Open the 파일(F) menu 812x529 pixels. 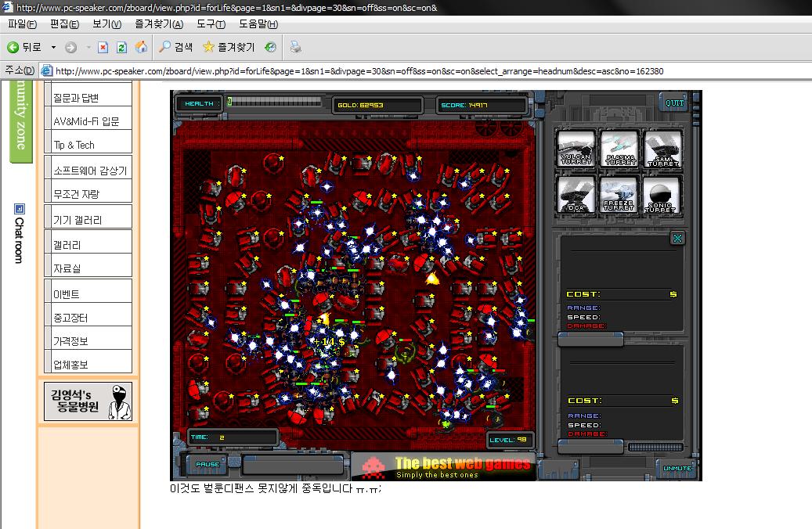(x=22, y=24)
